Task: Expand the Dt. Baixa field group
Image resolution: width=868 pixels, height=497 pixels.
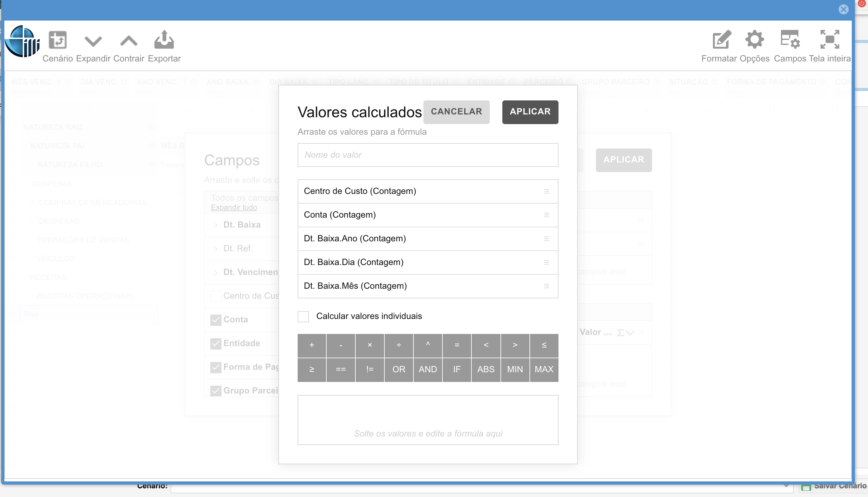Action: point(216,225)
